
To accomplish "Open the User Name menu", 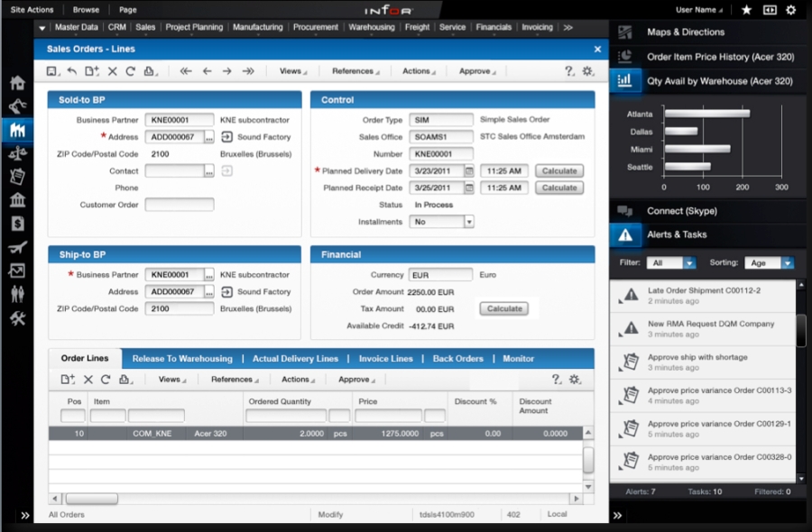I will click(698, 10).
